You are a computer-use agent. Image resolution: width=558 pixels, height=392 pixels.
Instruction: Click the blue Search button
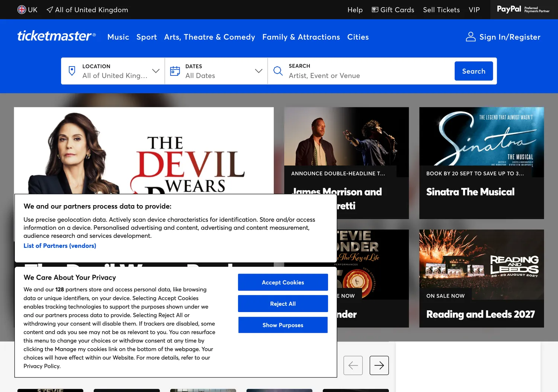click(x=474, y=71)
